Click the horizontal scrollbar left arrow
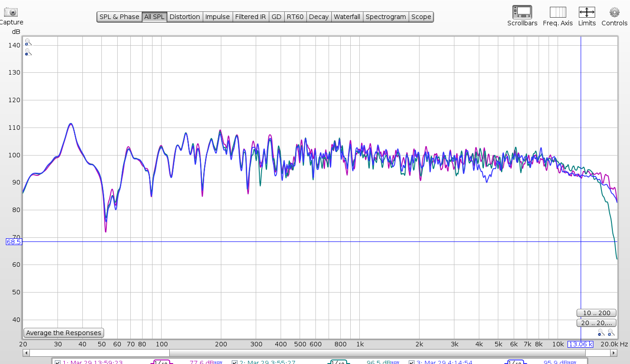 pos(26,353)
